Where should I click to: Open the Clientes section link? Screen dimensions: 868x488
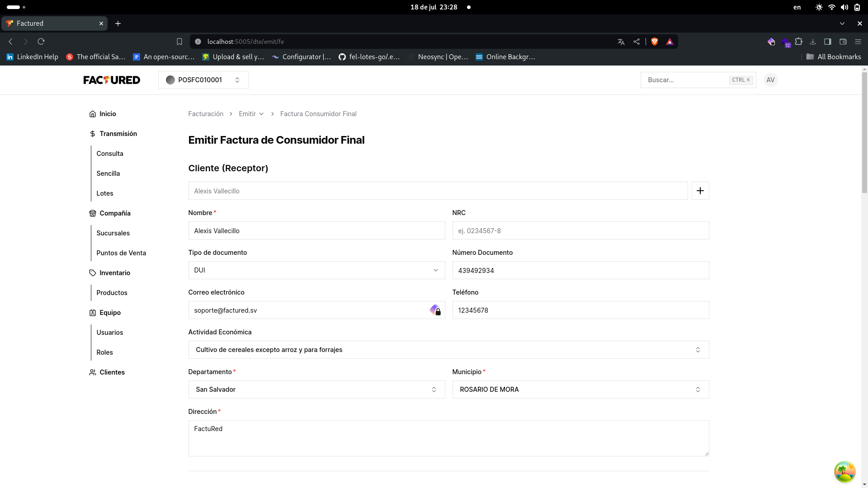(112, 372)
